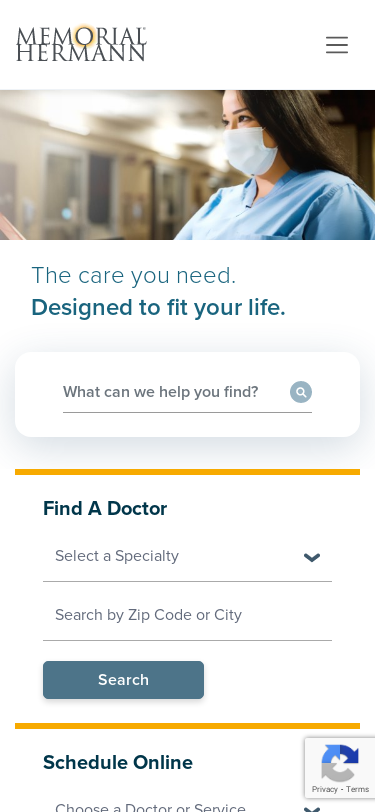Open Choose a Doctor or Service dropdown

(x=188, y=804)
